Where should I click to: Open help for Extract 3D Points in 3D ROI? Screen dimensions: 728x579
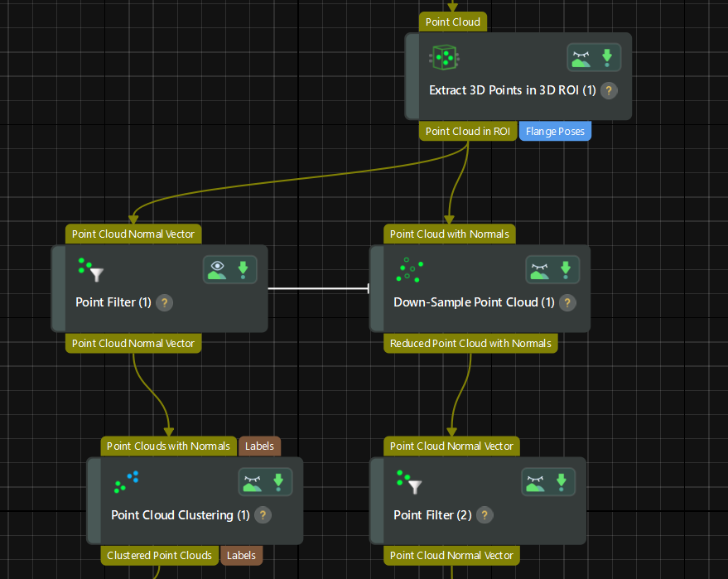click(x=609, y=90)
